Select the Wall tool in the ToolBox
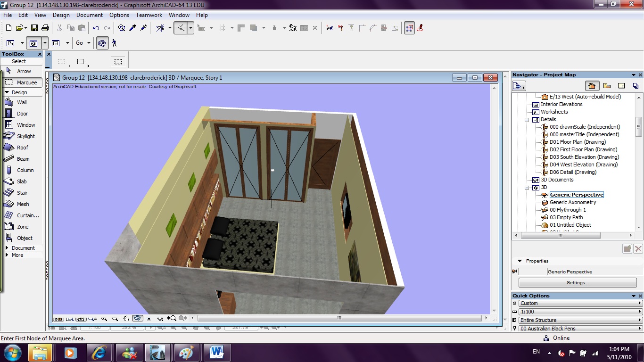 [x=22, y=102]
